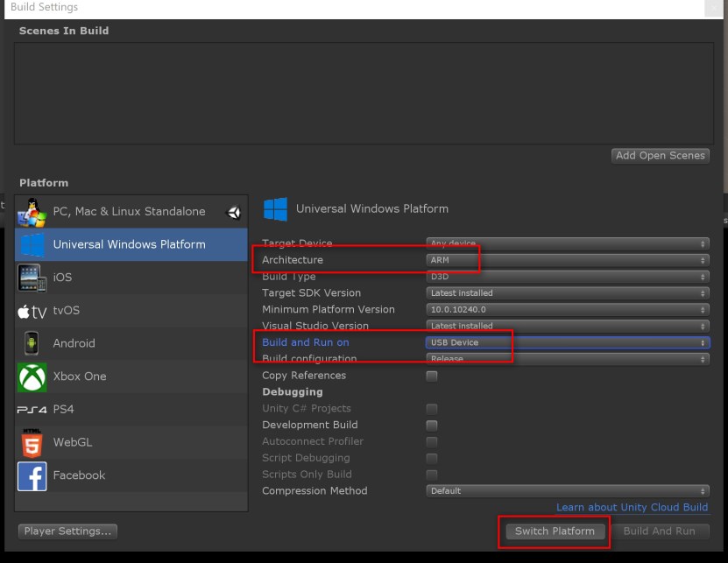This screenshot has height=563, width=728.
Task: Click the large Windows logo in details header
Action: pyautogui.click(x=275, y=209)
